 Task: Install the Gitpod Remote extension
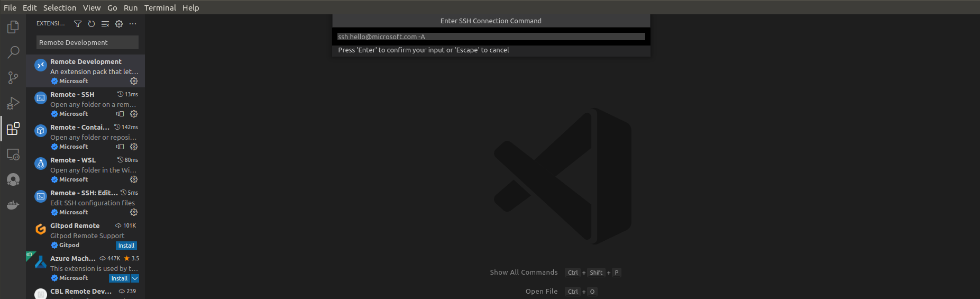[x=126, y=246]
